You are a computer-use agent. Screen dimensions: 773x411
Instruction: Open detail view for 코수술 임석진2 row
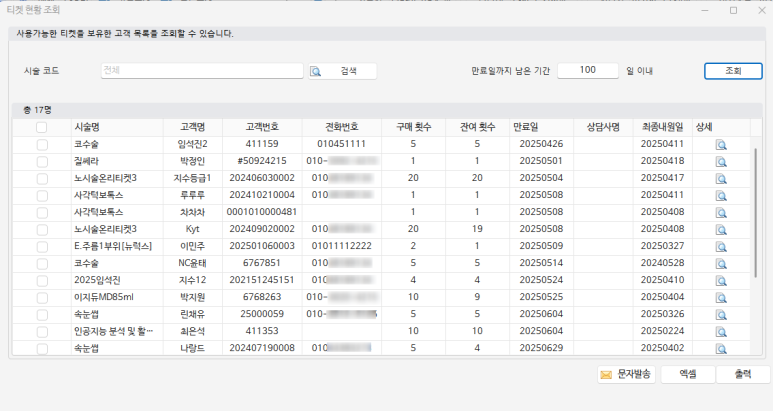coord(721,145)
